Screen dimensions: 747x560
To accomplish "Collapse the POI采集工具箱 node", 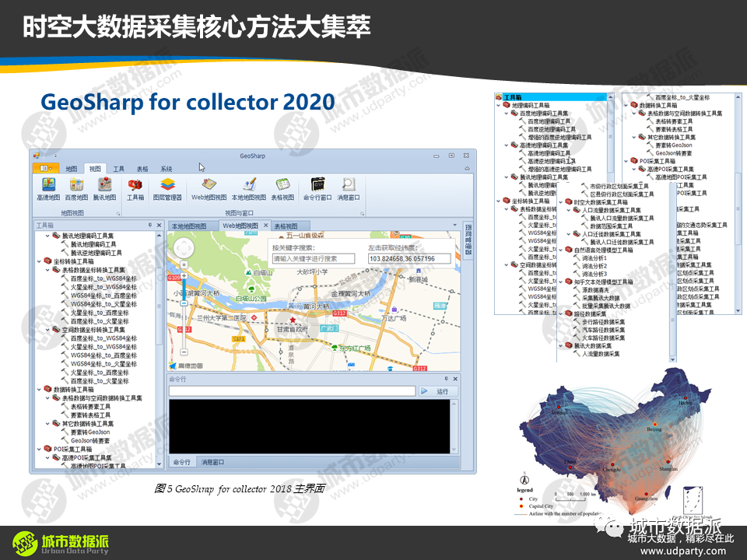I will pos(39,449).
